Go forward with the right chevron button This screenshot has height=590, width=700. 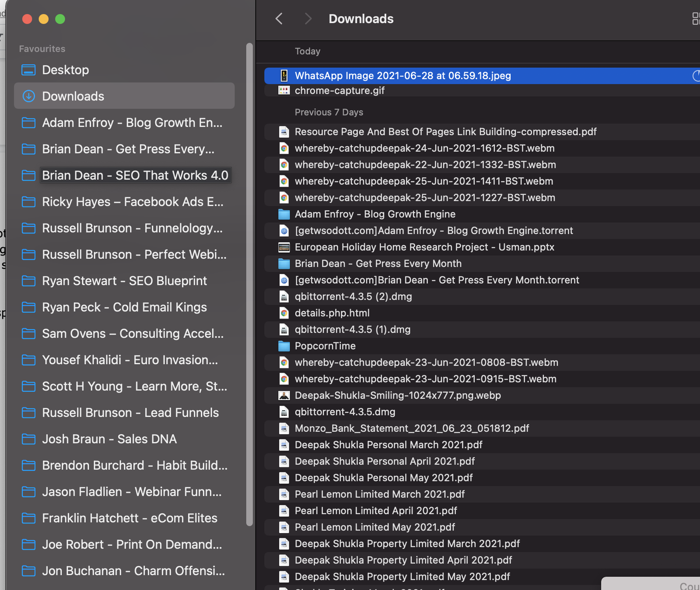pyautogui.click(x=308, y=19)
